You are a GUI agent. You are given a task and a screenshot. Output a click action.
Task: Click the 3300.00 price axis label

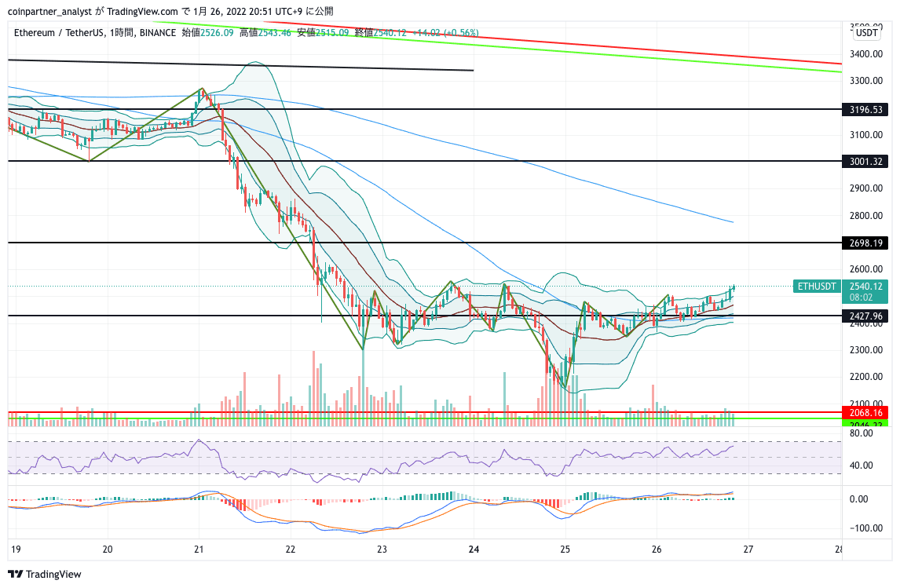(865, 81)
